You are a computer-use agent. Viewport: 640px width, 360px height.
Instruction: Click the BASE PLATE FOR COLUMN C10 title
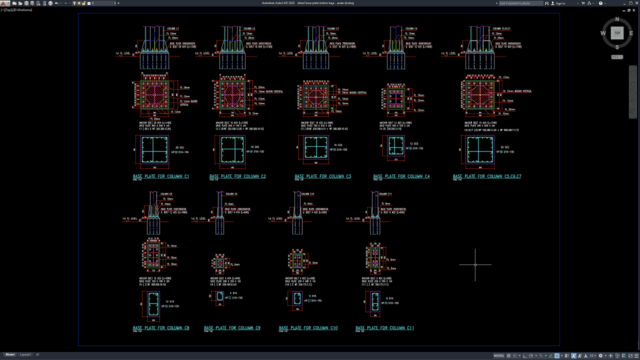pos(308,328)
